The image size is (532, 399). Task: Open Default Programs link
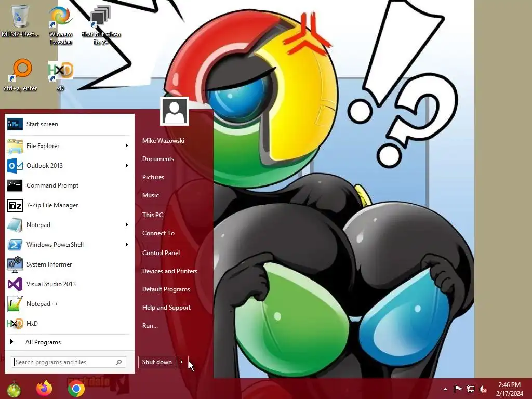click(x=166, y=289)
